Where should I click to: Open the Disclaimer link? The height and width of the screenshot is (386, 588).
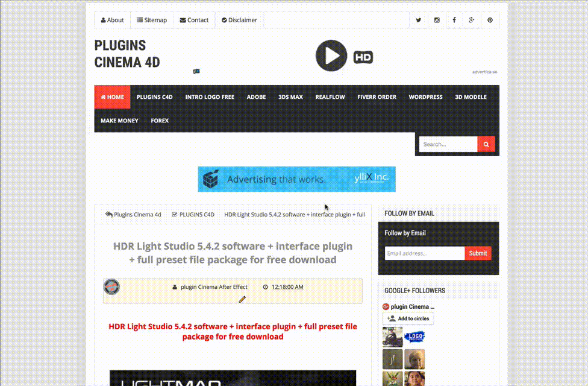tap(239, 20)
